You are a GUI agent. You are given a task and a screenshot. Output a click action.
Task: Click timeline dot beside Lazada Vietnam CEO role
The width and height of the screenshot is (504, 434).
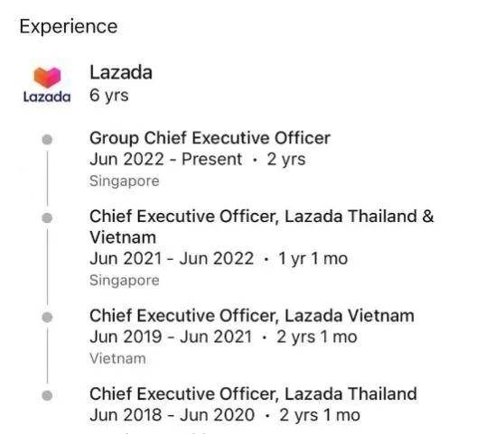pyautogui.click(x=47, y=318)
